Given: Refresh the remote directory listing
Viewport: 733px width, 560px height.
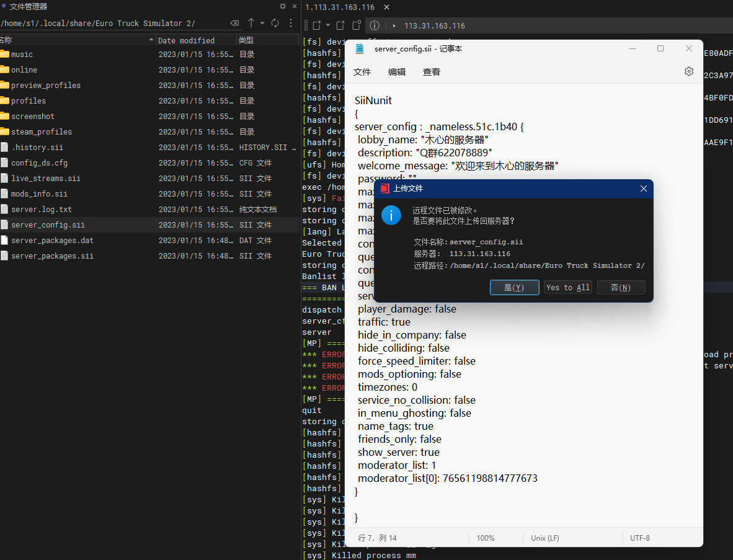Looking at the screenshot, I should click(275, 23).
